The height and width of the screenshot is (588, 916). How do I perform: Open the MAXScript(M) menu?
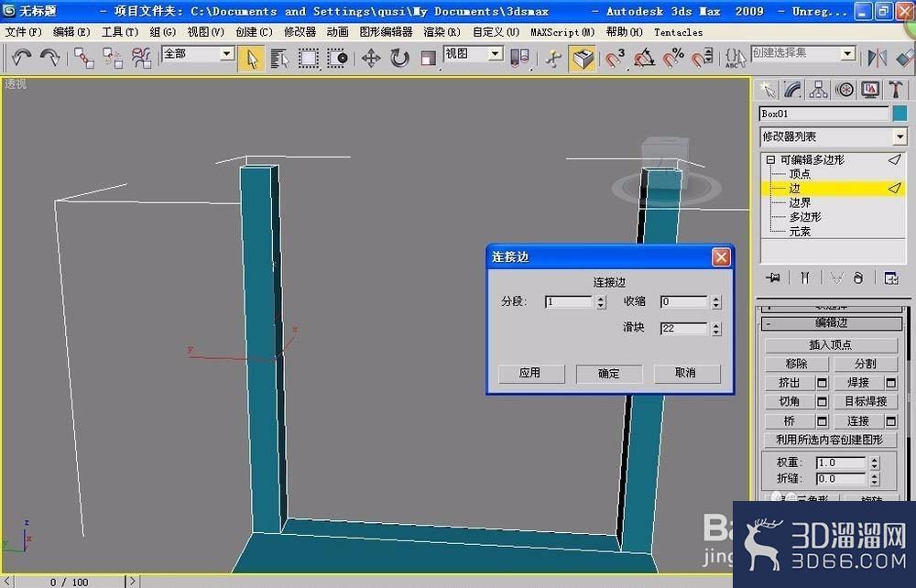pos(562,32)
